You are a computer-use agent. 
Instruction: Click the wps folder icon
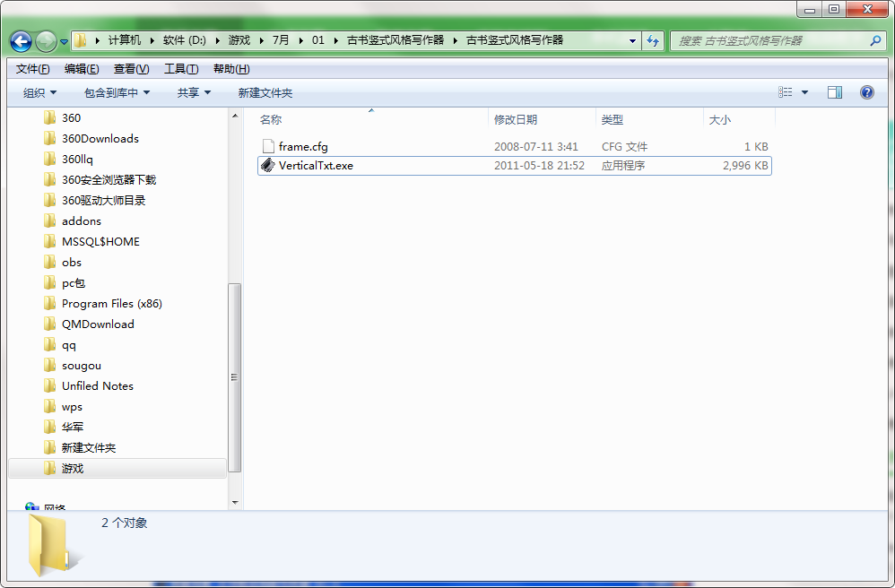[x=50, y=407]
